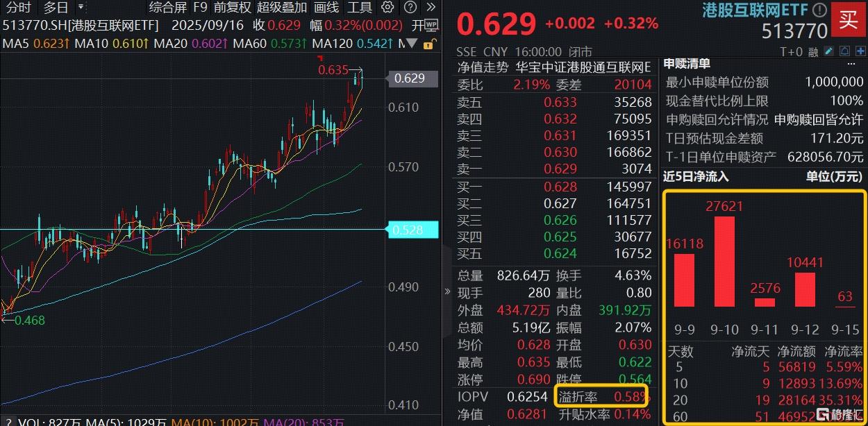Click the 申购赎回皆允许 status text
Image resolution: width=868 pixels, height=426 pixels.
coord(819,119)
